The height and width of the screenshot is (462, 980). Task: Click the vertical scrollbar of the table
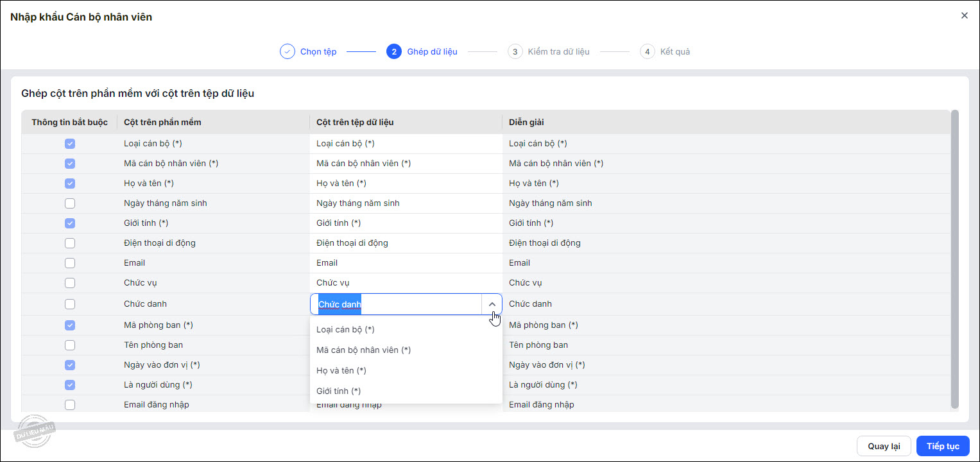pyautogui.click(x=954, y=257)
